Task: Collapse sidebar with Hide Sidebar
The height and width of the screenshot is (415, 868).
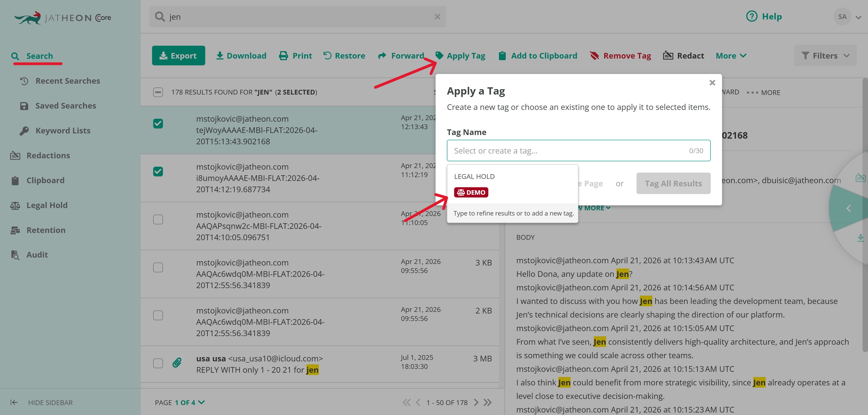Action: click(41, 403)
